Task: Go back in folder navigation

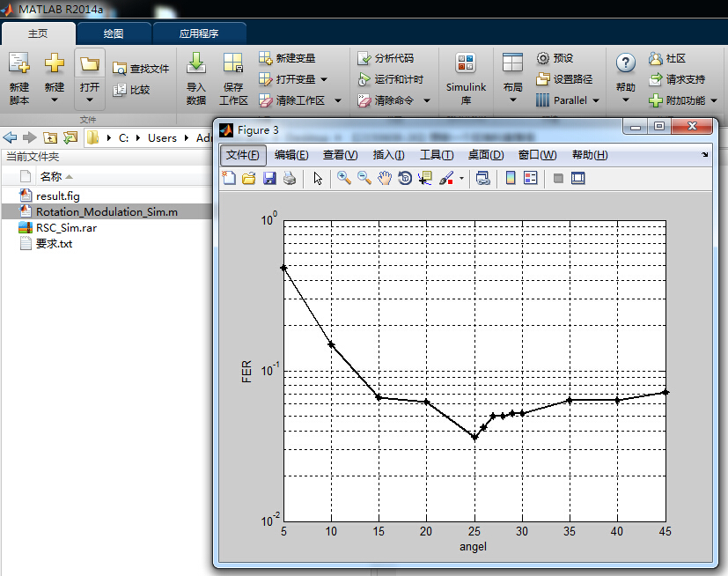Action: tap(10, 137)
